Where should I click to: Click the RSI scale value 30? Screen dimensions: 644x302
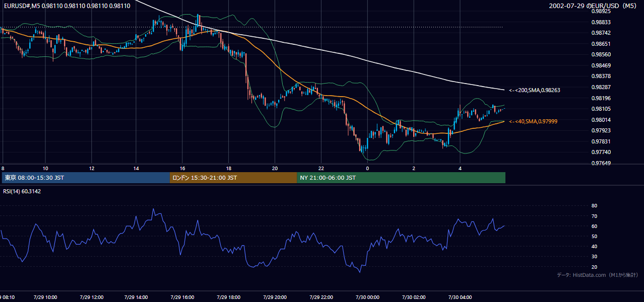(x=594, y=257)
